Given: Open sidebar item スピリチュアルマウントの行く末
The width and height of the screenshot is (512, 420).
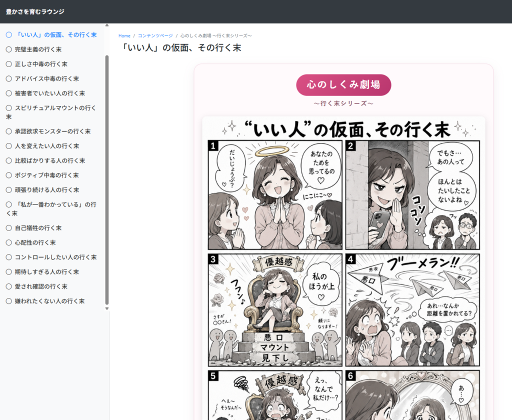Looking at the screenshot, I should (x=51, y=112).
